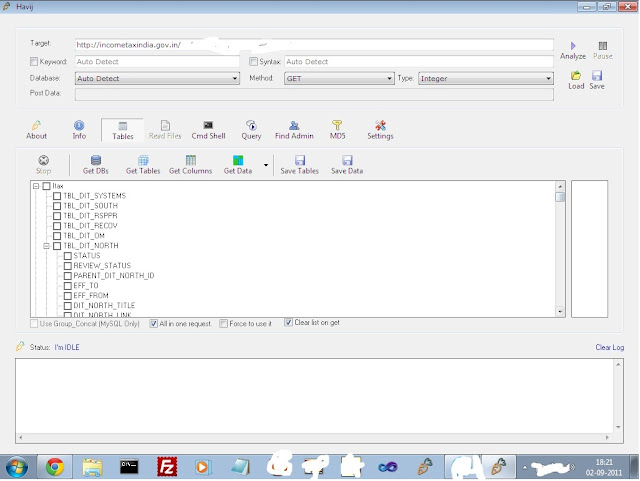Click Save Data icon
Image resolution: width=640 pixels, height=481 pixels.
pyautogui.click(x=347, y=160)
